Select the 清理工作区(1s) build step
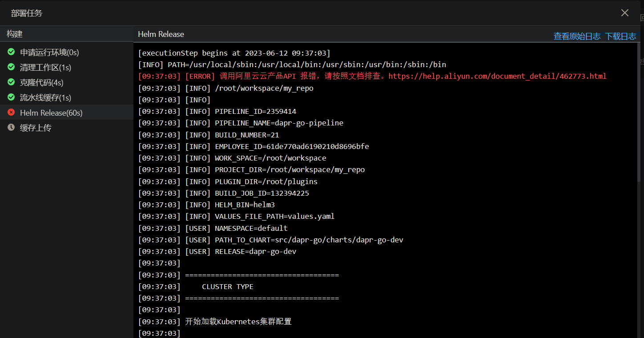 pyautogui.click(x=45, y=68)
